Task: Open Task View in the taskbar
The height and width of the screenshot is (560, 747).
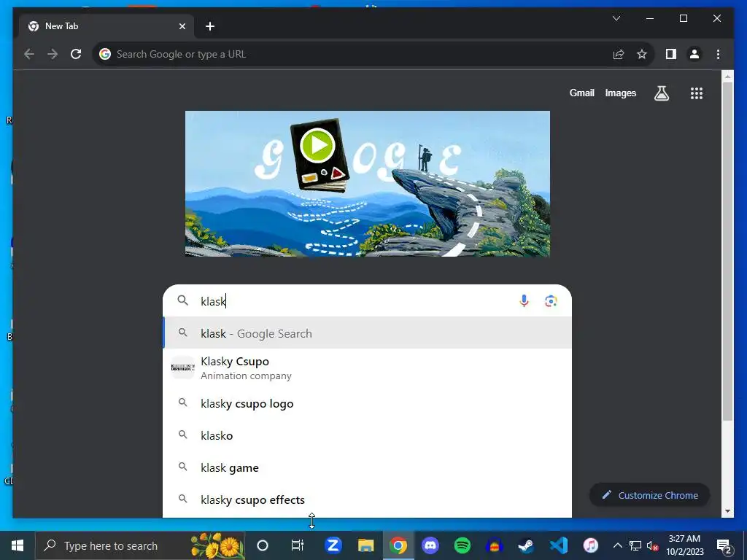Action: [298, 545]
